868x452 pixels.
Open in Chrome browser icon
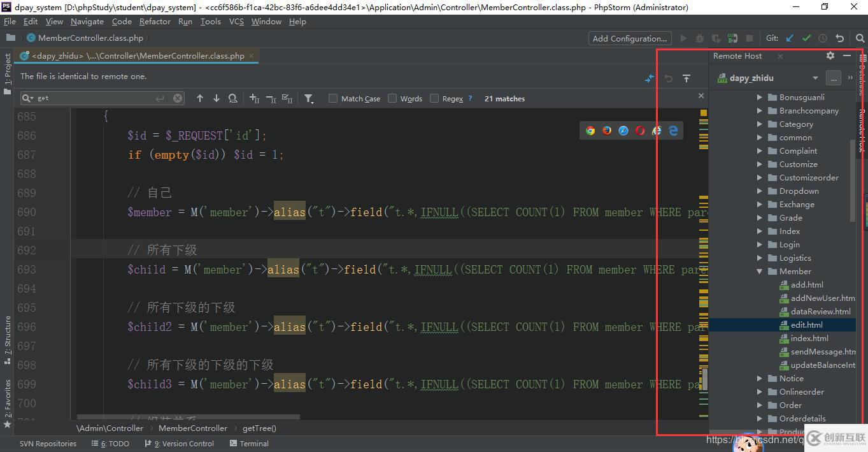pyautogui.click(x=590, y=131)
